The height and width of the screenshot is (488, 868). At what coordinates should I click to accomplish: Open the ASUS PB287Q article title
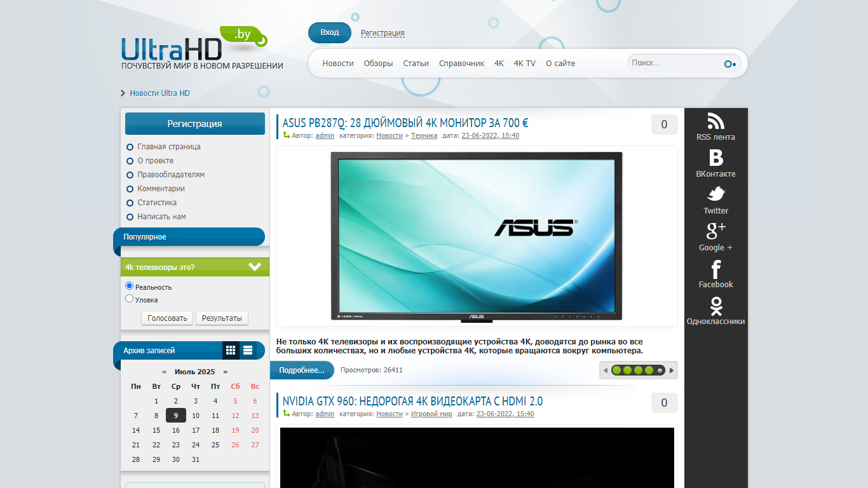pyautogui.click(x=405, y=123)
